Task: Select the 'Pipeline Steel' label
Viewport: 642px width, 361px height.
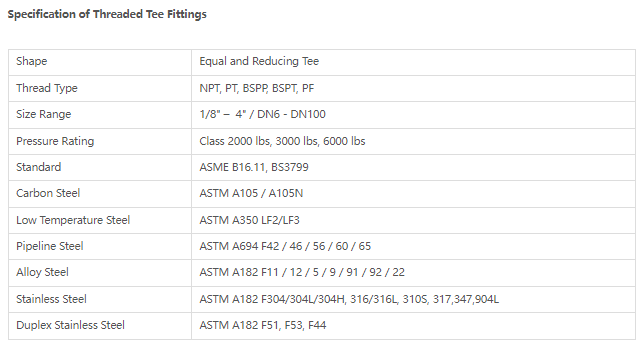Action: 50,246
